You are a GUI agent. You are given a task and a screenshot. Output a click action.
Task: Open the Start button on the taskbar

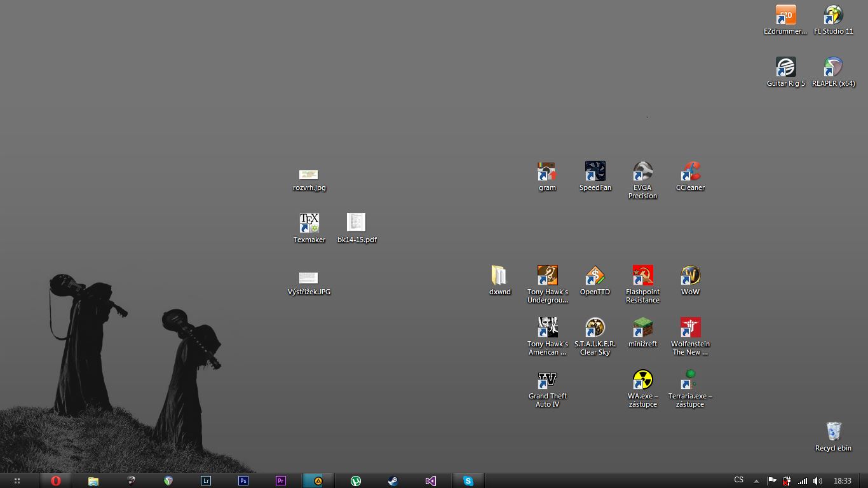[x=17, y=481]
